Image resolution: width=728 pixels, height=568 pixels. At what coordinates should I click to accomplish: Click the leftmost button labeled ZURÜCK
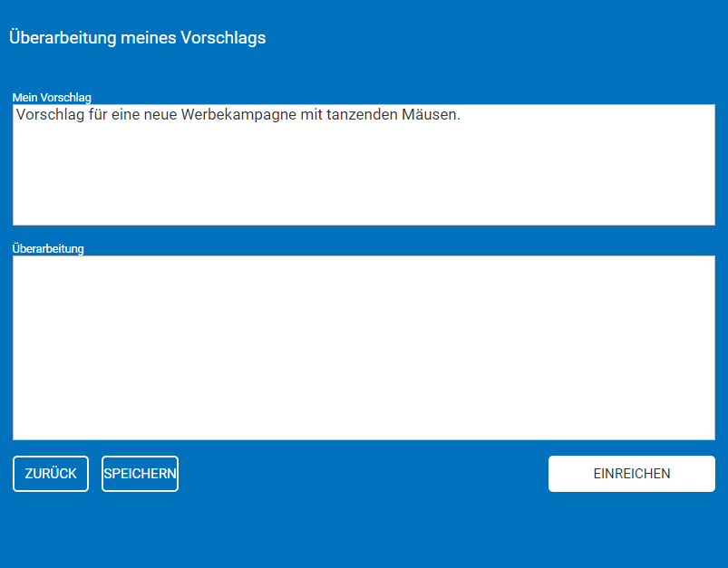tap(50, 473)
